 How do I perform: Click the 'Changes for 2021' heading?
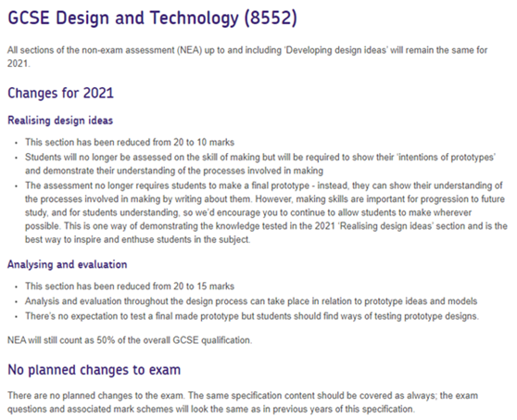click(x=60, y=93)
